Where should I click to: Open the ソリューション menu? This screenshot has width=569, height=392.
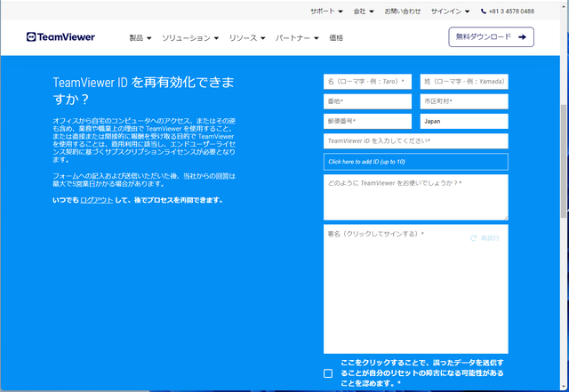pyautogui.click(x=190, y=37)
